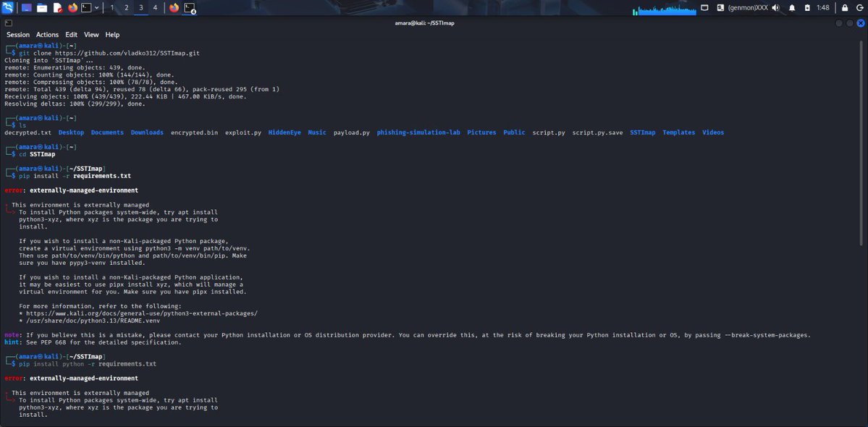
Task: Click the --break-system-packages text
Action: 767,335
